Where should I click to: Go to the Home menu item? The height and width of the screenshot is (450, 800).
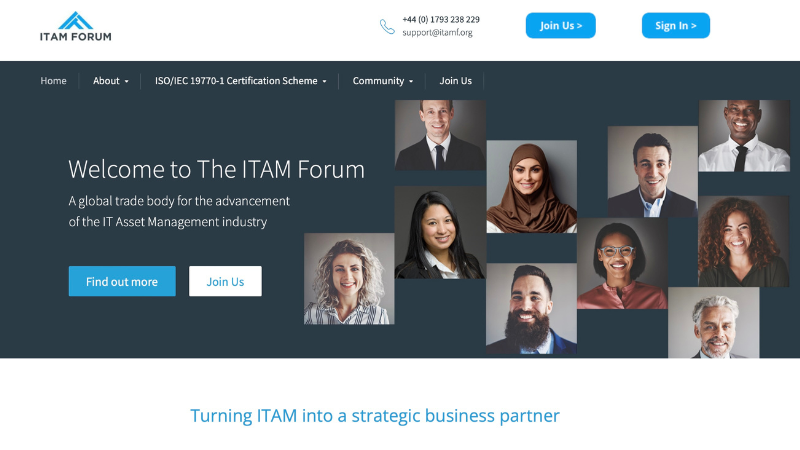(x=54, y=81)
